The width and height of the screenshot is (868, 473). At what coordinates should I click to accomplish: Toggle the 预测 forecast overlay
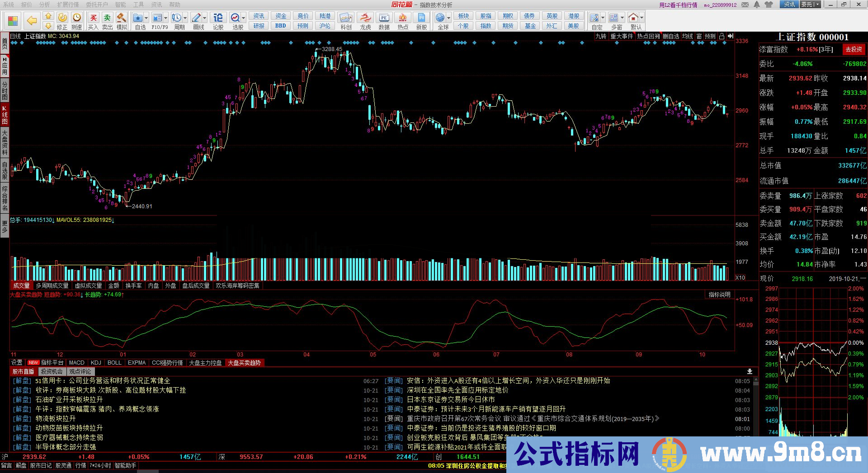click(710, 36)
